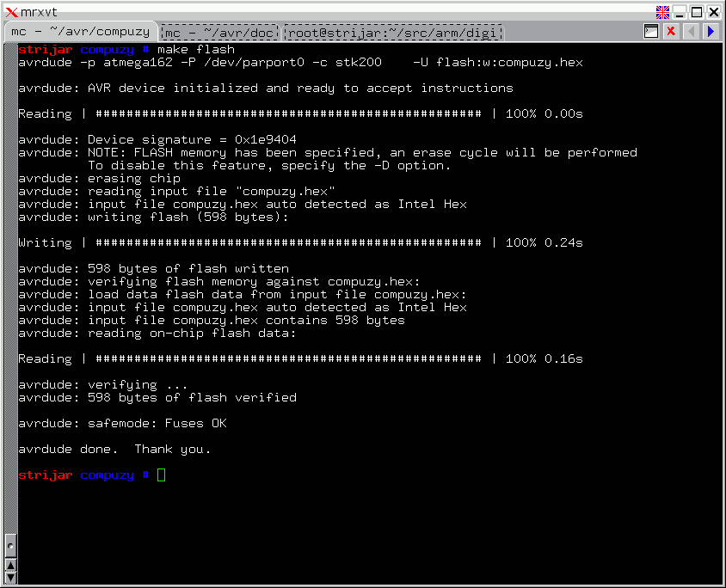726x588 pixels.
Task: Click 'safemode: Fuses OK' text
Action: pos(157,423)
